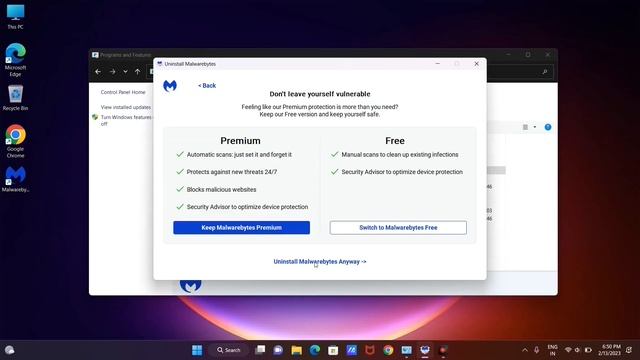Open Microsoft Store from the taskbar
This screenshot has height=360, width=640.
pyautogui.click(x=333, y=350)
